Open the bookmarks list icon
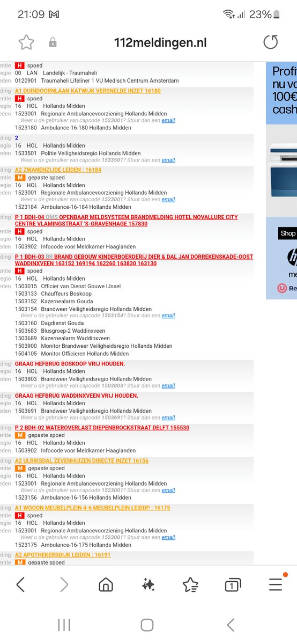Viewport: 297px width, 644px height. click(x=190, y=584)
